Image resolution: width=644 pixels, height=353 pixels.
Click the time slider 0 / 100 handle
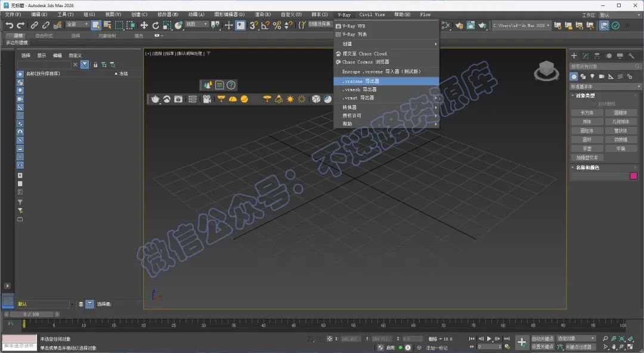point(32,314)
